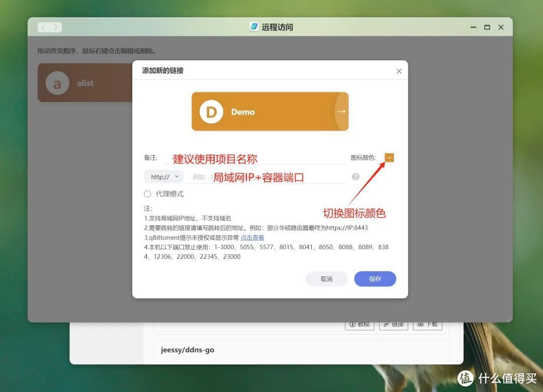Open the protocol dropdown next to the URL field
Screen dimensions: 543x392
tap(163, 176)
